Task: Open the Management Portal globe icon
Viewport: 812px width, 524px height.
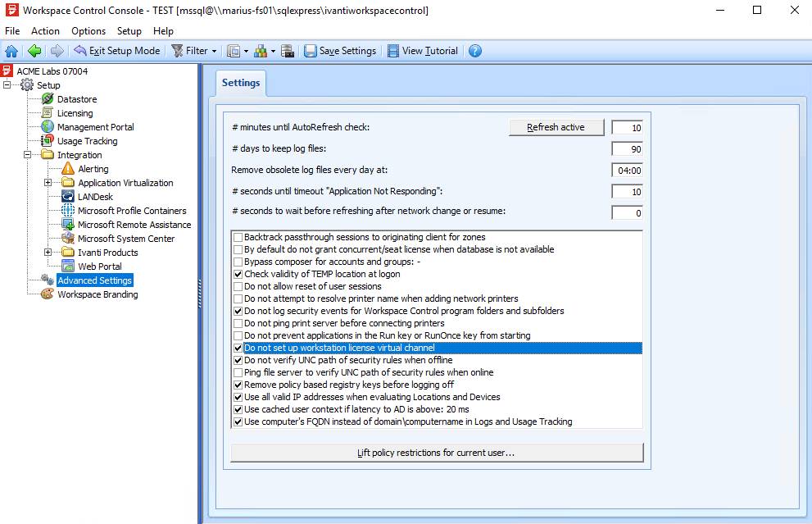Action: 48,126
